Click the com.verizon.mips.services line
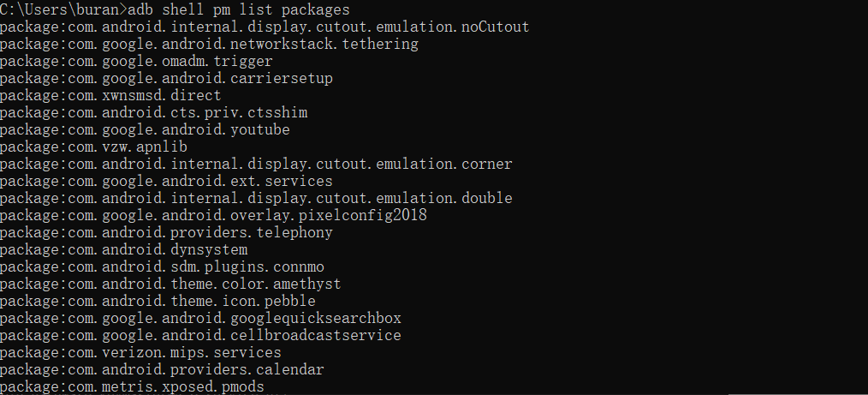The height and width of the screenshot is (395, 868). coord(140,353)
